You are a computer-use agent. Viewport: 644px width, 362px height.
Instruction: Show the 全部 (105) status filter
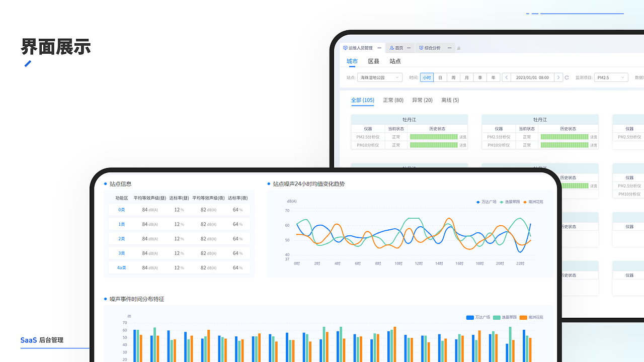tap(363, 100)
